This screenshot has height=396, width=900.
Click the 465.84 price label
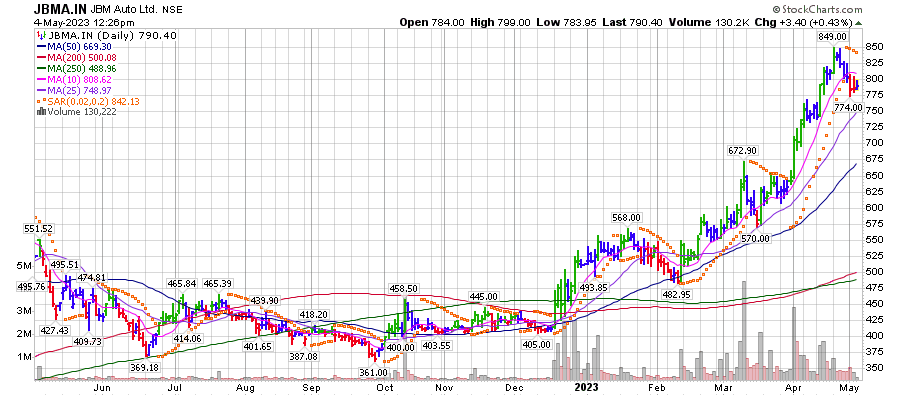pyautogui.click(x=181, y=283)
